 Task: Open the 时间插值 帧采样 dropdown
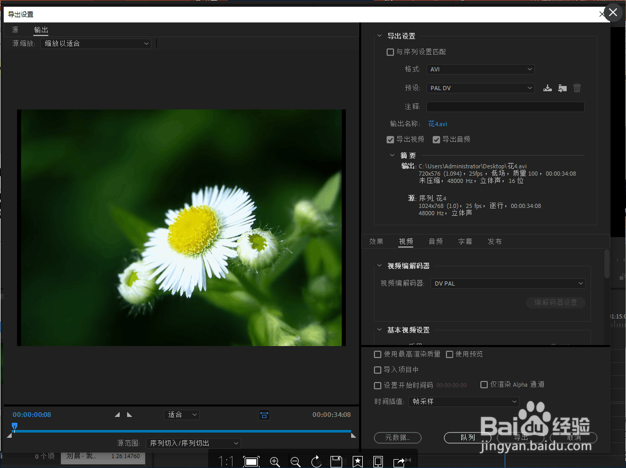click(x=464, y=401)
